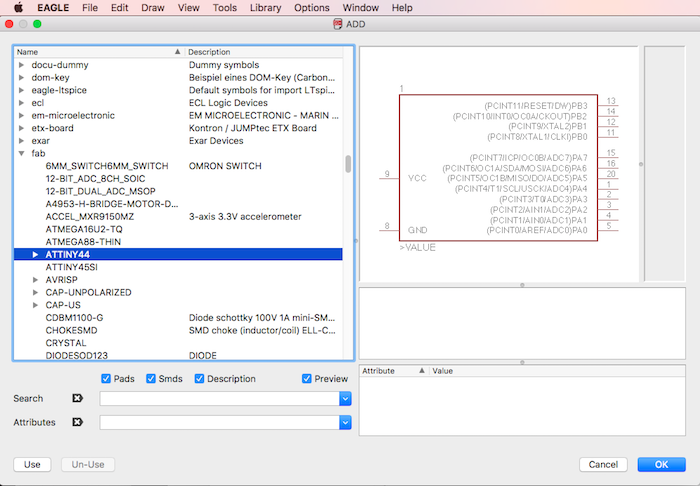
Task: Open the EAGLE application menu
Action: click(x=53, y=8)
